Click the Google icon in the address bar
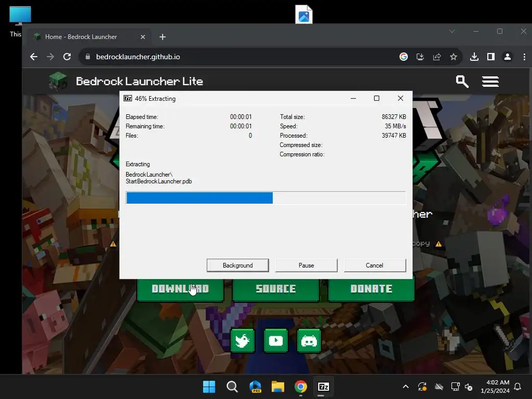The image size is (532, 399). [x=403, y=57]
